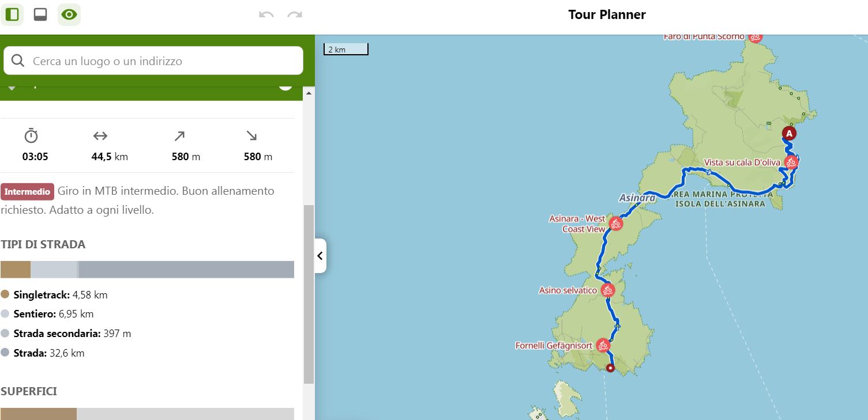Toggle the left sidebar panel icon

click(12, 14)
